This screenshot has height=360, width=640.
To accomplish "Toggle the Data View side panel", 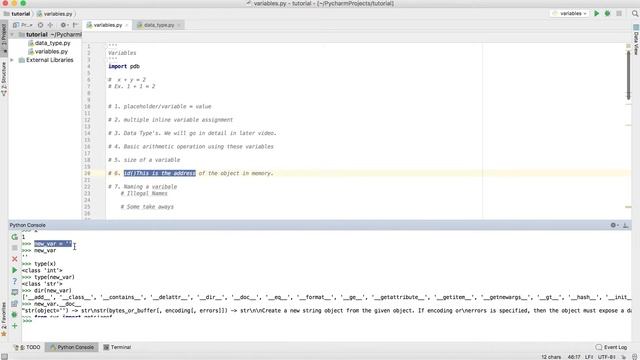I will click(x=636, y=40).
